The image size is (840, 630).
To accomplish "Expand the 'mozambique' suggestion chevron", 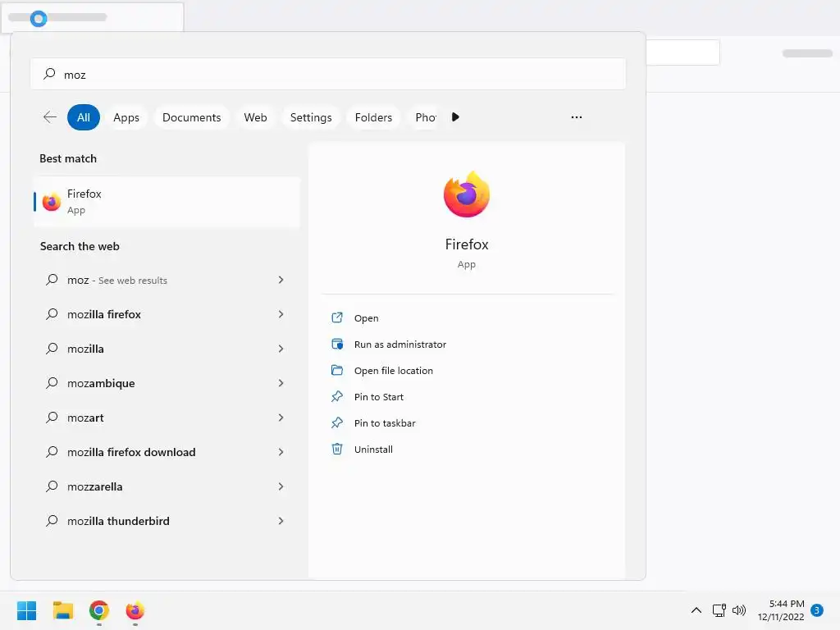I will [281, 383].
